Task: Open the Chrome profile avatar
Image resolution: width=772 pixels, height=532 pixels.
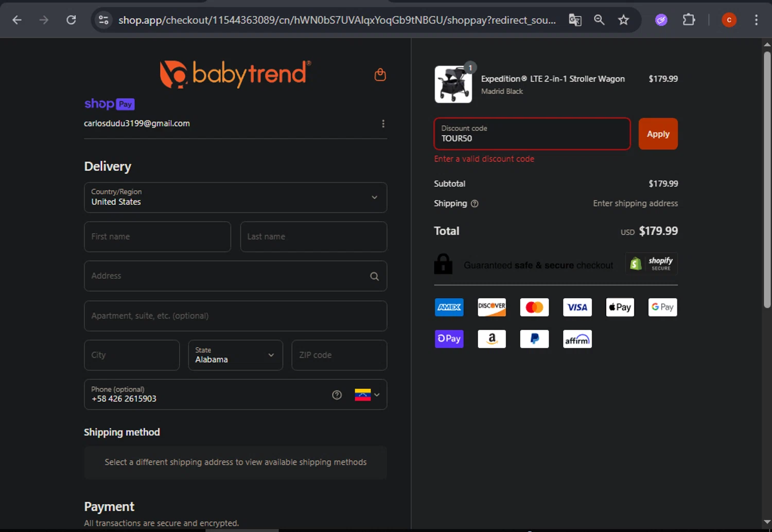Action: [729, 20]
